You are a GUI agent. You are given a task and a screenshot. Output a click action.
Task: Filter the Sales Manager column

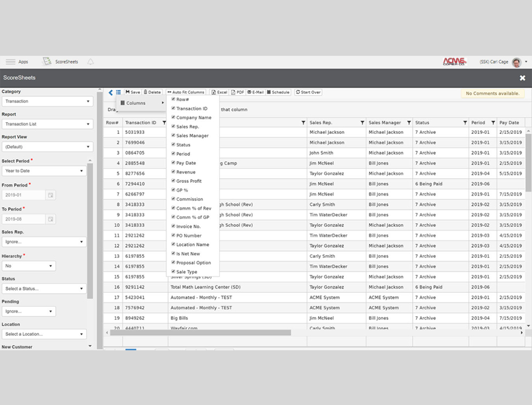[409, 123]
